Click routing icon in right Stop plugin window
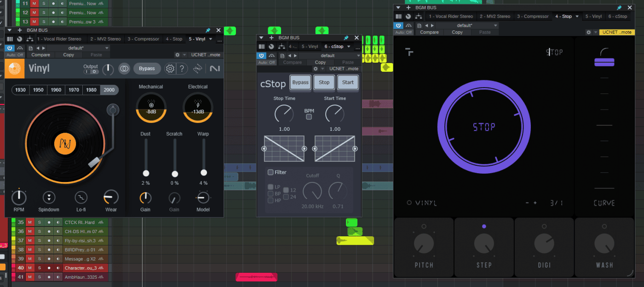Image resolution: width=644 pixels, height=287 pixels. (x=419, y=17)
